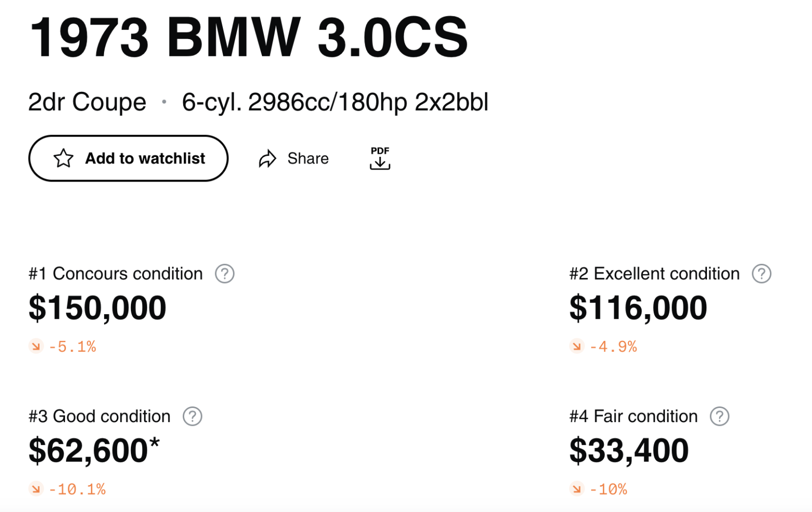This screenshot has width=812, height=512.
Task: Click the star icon in watchlist button
Action: click(x=63, y=158)
